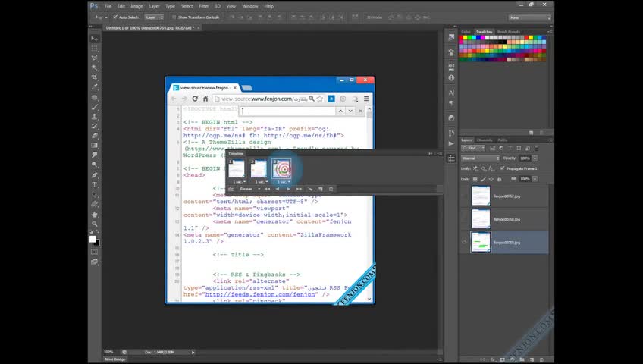Image resolution: width=643 pixels, height=364 pixels.
Task: Select the Quick Selection tool
Action: (95, 67)
